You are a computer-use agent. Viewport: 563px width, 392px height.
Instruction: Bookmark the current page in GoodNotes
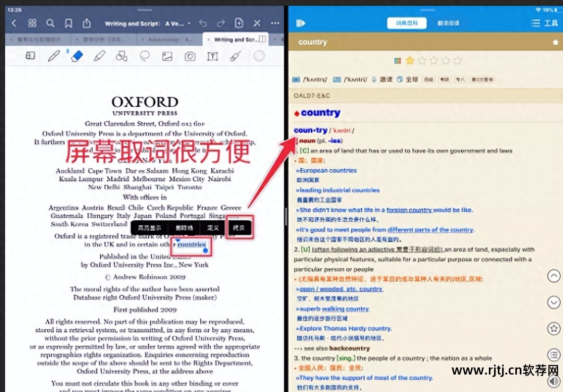tap(68, 23)
